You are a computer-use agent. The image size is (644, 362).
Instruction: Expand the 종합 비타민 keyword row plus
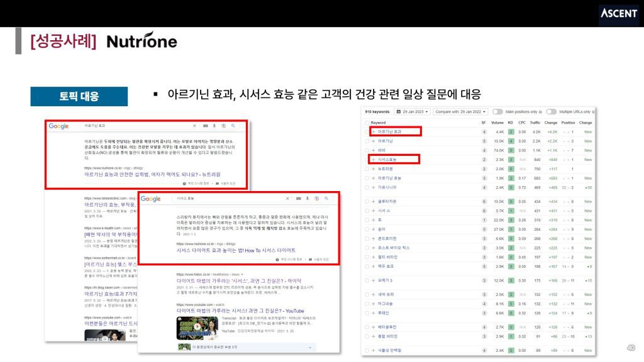click(374, 336)
